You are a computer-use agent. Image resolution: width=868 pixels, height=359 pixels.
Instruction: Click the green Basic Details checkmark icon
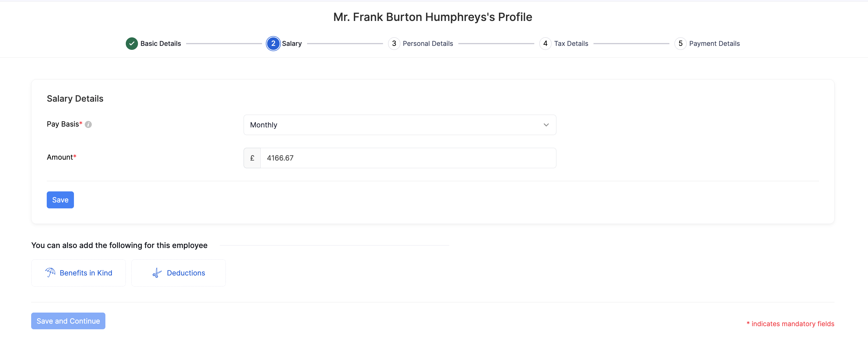point(132,43)
